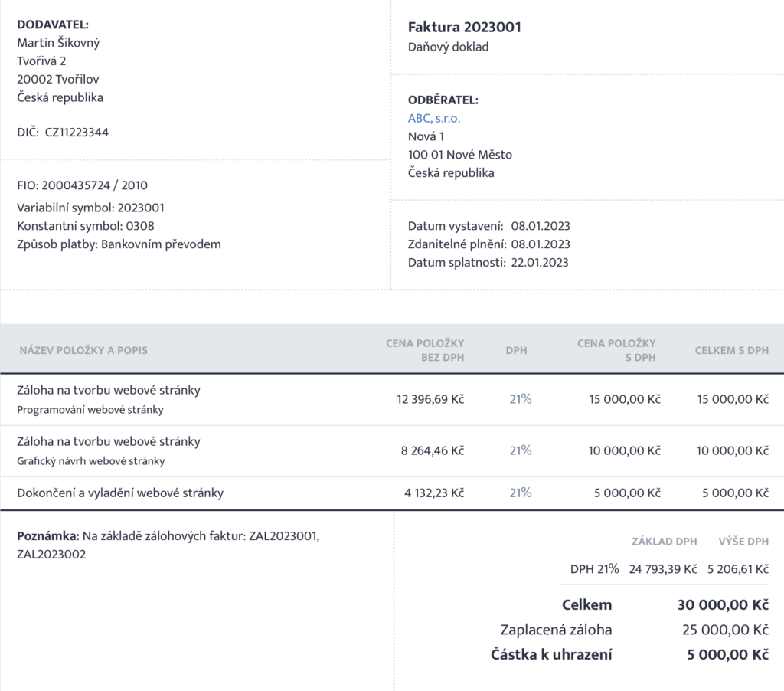Click the ZÁKLAD DPH header
The height and width of the screenshot is (691, 784).
[x=664, y=542]
